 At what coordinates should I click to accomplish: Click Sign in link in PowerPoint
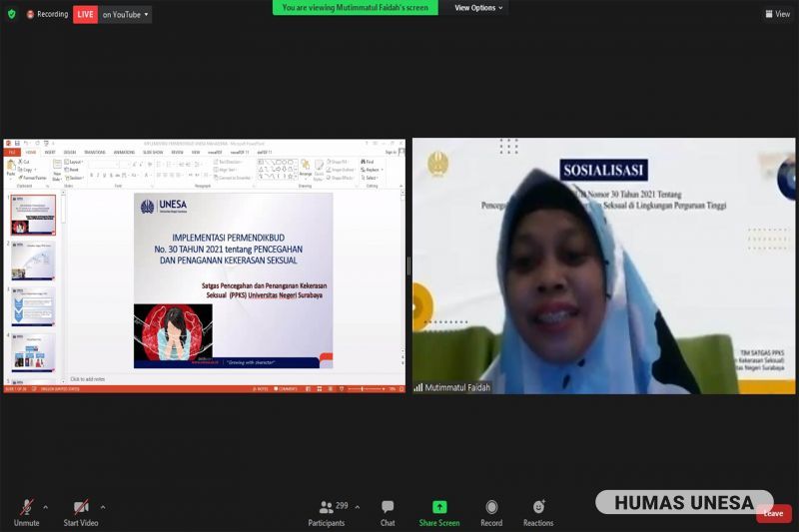click(391, 153)
